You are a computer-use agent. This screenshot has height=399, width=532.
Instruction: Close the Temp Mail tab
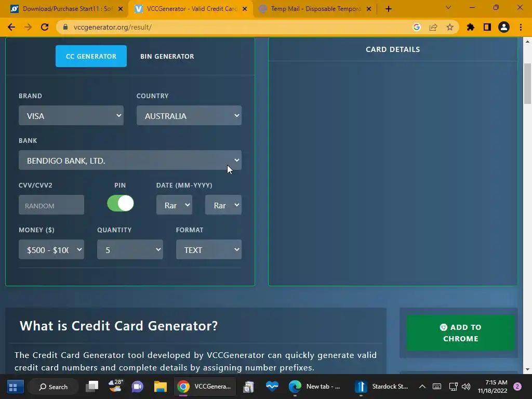coord(369,9)
